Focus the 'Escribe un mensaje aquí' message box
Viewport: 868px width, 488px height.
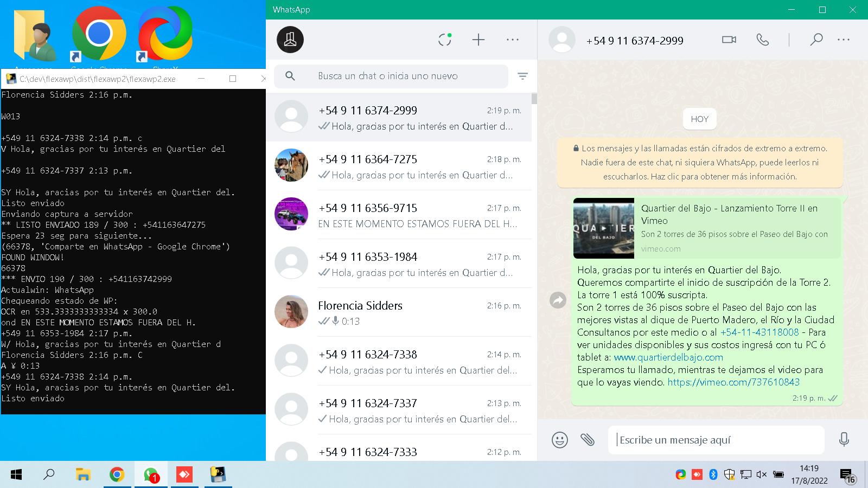[716, 440]
